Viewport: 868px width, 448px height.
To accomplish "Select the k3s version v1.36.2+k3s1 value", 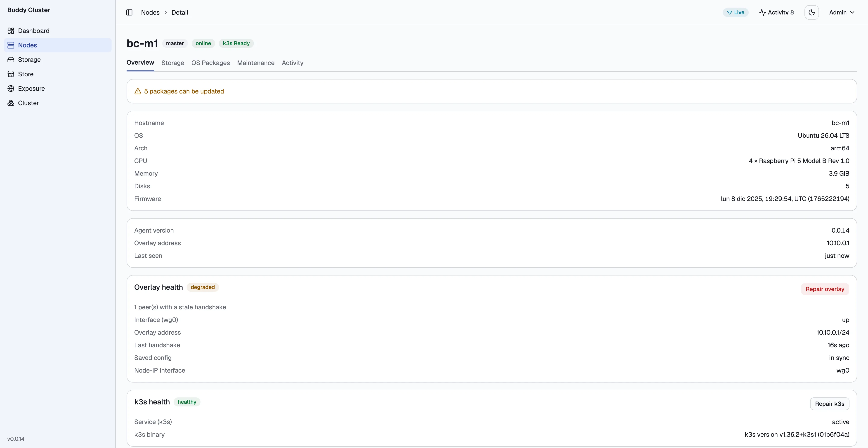I will pyautogui.click(x=797, y=434).
